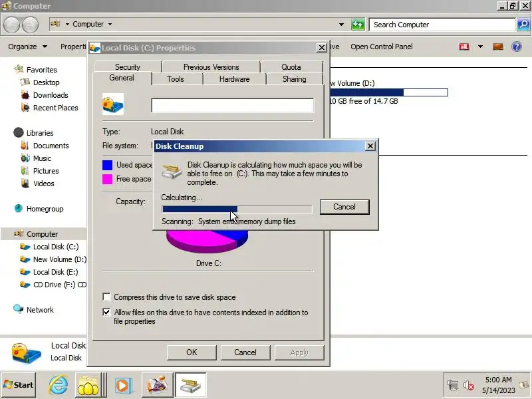Image resolution: width=532 pixels, height=399 pixels.
Task: Click the Search Computer input box
Action: tap(442, 25)
